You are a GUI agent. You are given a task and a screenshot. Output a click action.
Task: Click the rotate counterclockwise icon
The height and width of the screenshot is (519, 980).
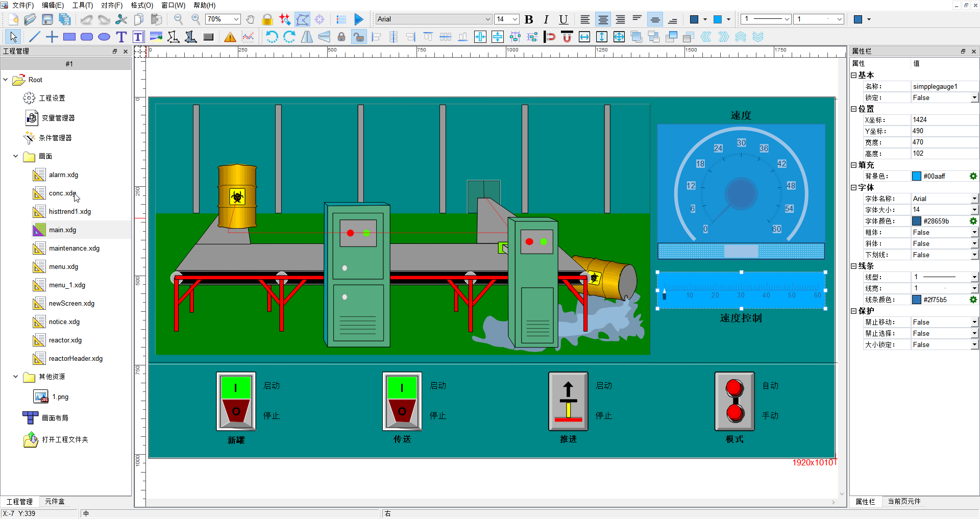point(272,37)
